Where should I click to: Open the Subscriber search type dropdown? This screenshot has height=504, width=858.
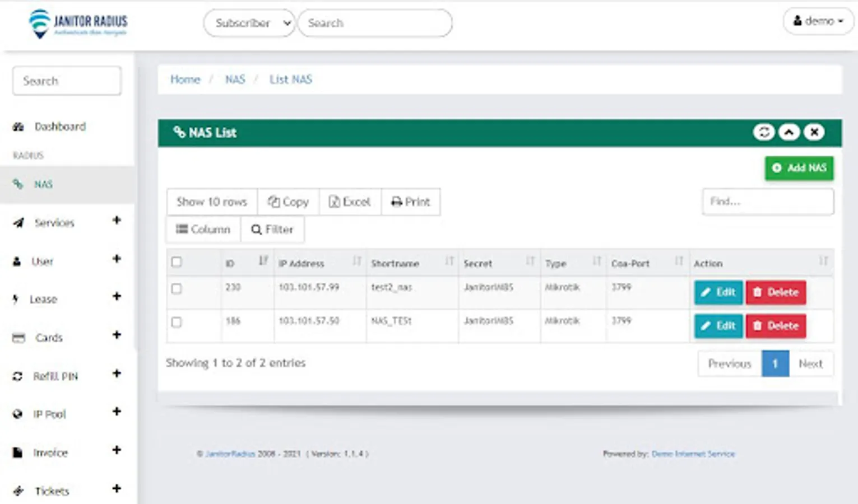[249, 23]
